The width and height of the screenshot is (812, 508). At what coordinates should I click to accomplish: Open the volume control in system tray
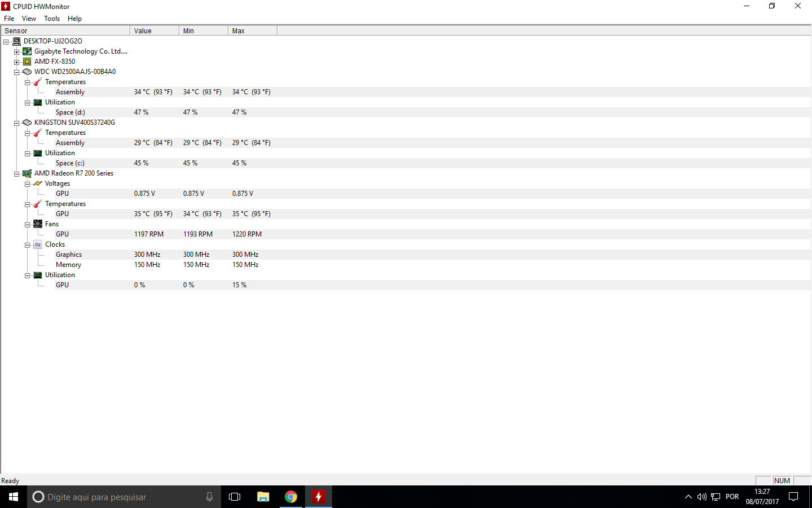click(x=701, y=497)
